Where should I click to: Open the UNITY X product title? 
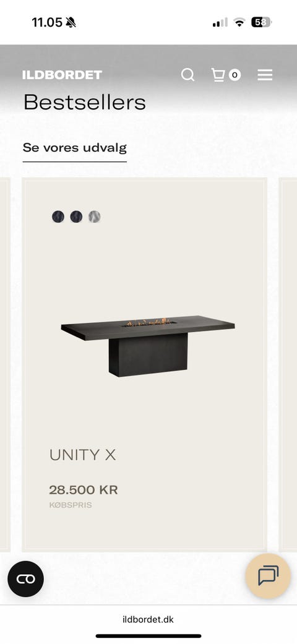(x=82, y=455)
